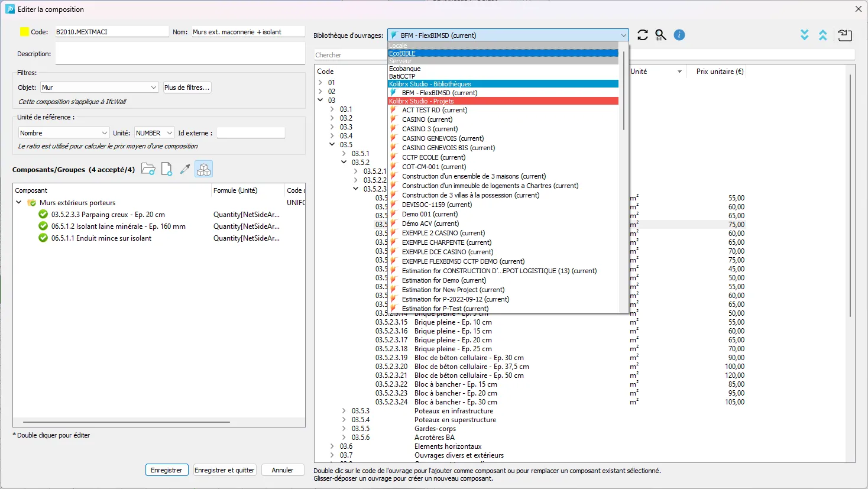The width and height of the screenshot is (868, 489).
Task: Click the yellow color swatch beside Code
Action: point(24,32)
